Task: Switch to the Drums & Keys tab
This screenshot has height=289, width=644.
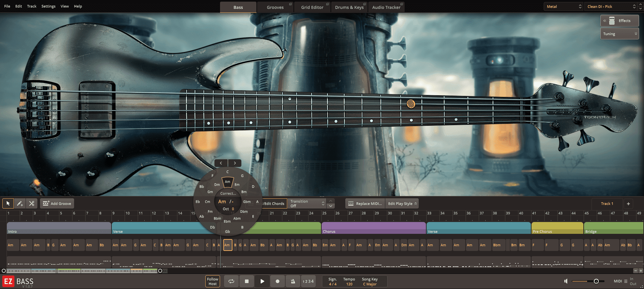Action: 349,7
